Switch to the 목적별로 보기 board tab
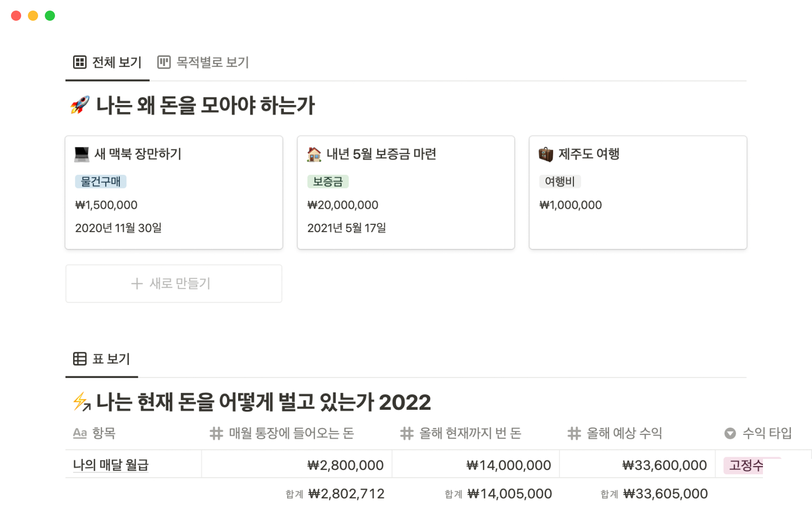Image resolution: width=812 pixels, height=508 pixels. (203, 62)
